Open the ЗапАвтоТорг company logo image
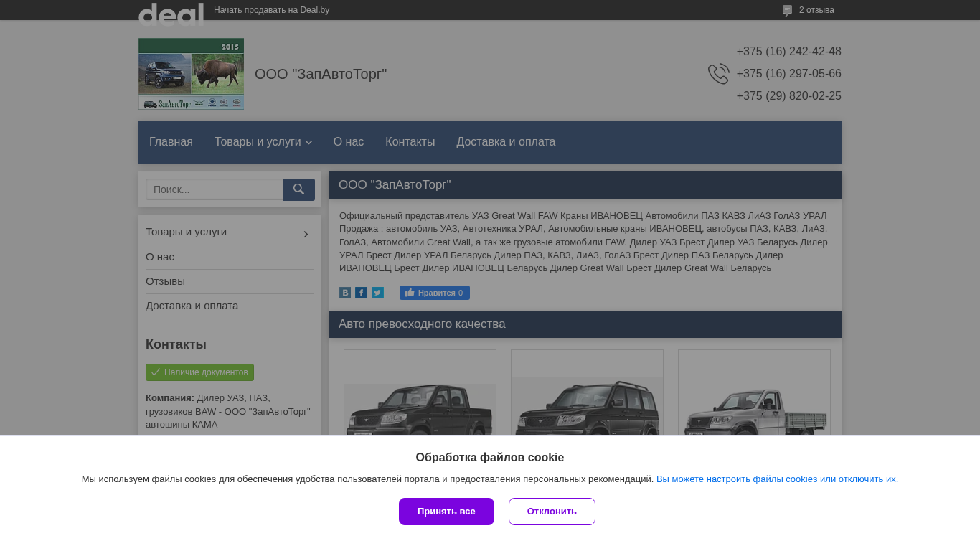The image size is (980, 551). point(191,74)
